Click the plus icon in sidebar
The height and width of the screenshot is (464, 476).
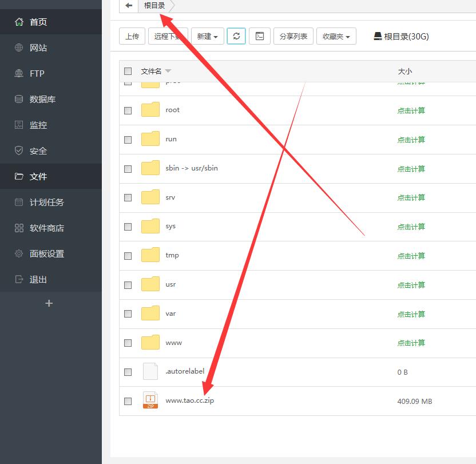point(49,303)
